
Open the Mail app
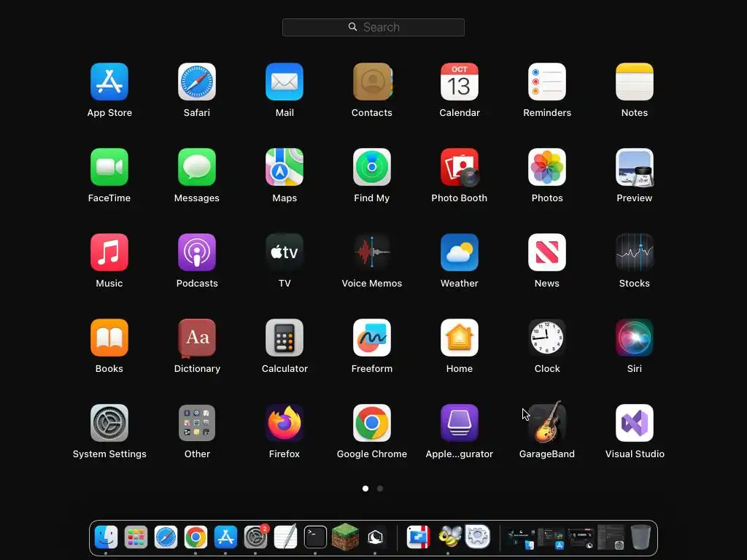(285, 82)
